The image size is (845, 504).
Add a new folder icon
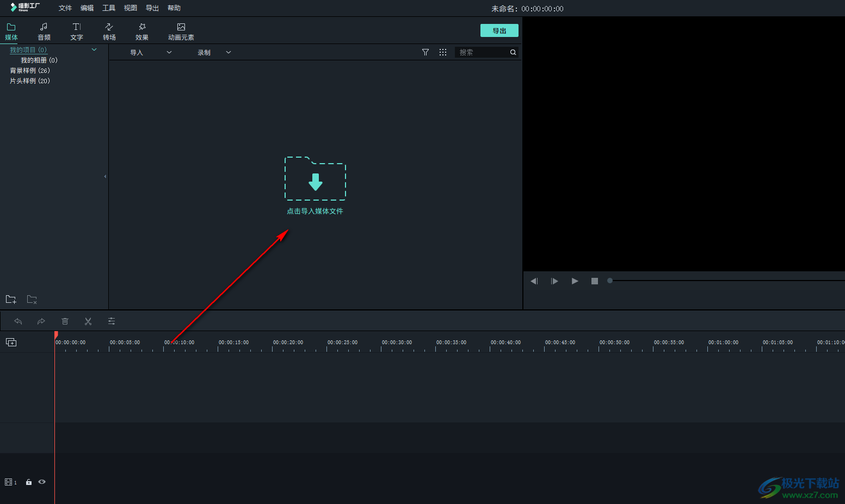click(x=11, y=300)
